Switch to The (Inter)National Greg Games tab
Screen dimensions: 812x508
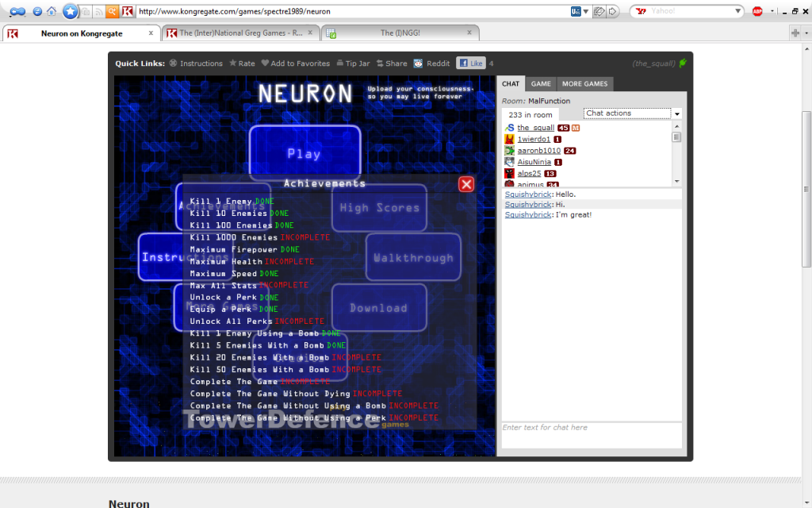pos(241,33)
